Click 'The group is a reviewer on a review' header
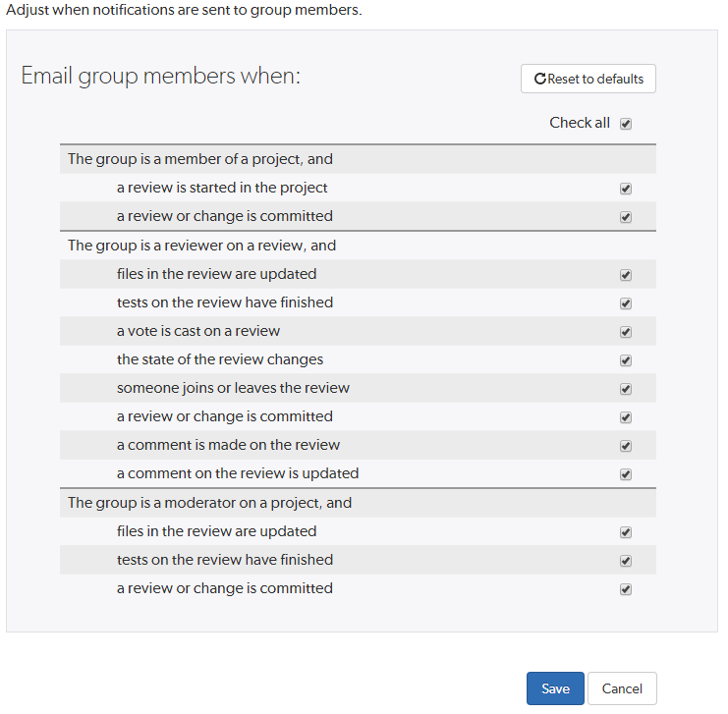The height and width of the screenshot is (714, 728). click(x=202, y=246)
